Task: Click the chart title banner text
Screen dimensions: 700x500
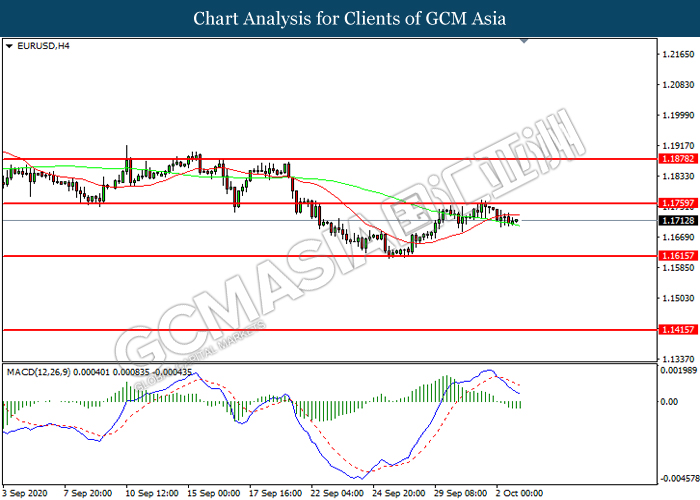Action: point(349,18)
